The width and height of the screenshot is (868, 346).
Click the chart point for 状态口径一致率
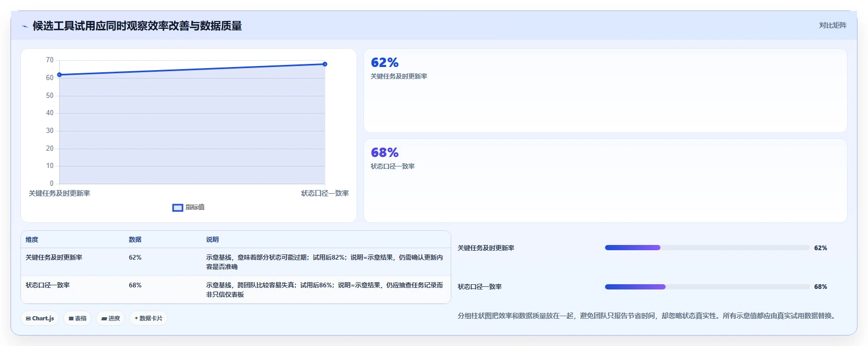click(325, 64)
